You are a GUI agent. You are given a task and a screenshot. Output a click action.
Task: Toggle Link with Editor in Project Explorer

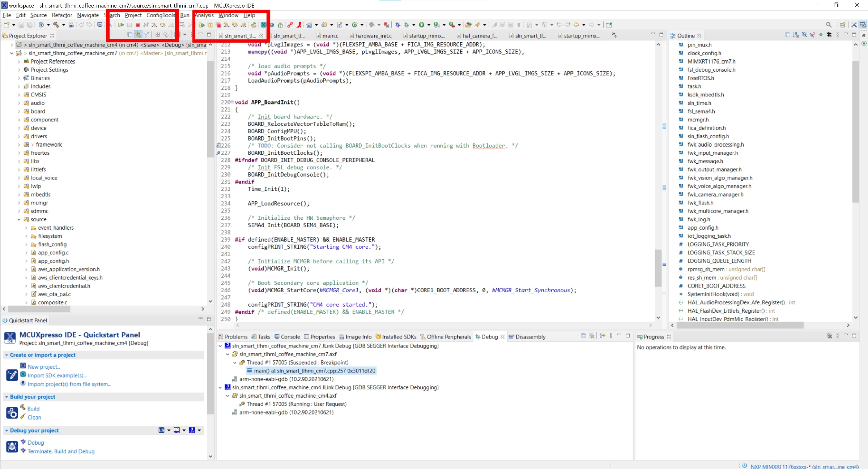138,35
